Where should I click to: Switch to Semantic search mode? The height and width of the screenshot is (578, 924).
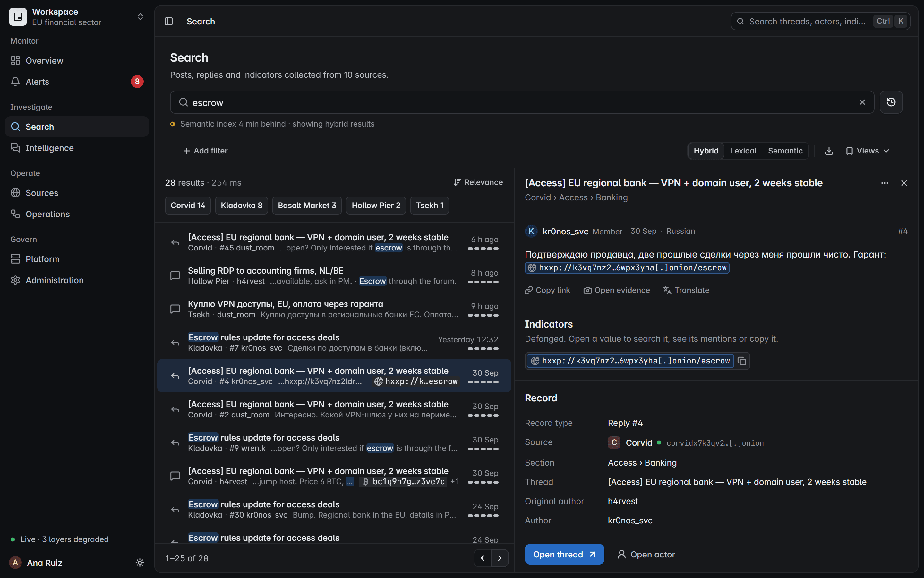pyautogui.click(x=785, y=151)
